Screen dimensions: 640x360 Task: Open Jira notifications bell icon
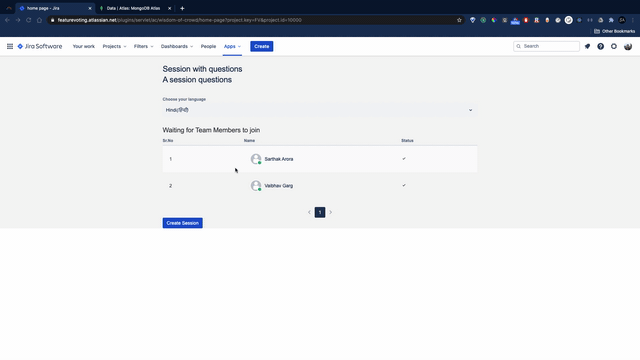[587, 47]
